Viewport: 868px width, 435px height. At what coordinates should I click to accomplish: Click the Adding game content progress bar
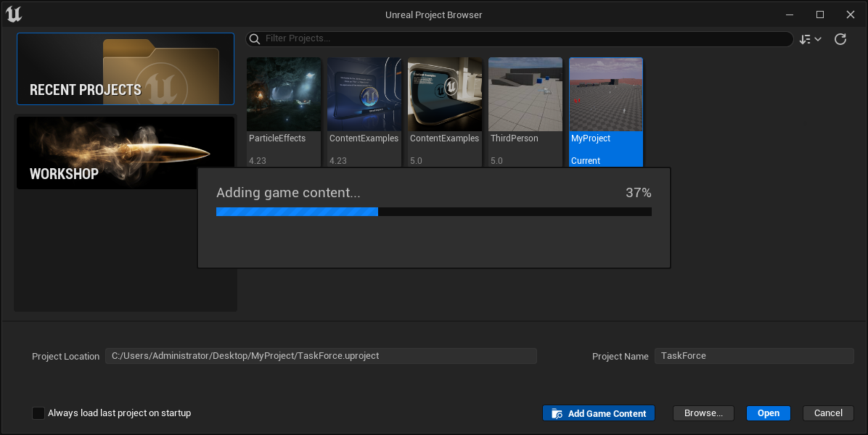click(x=433, y=211)
